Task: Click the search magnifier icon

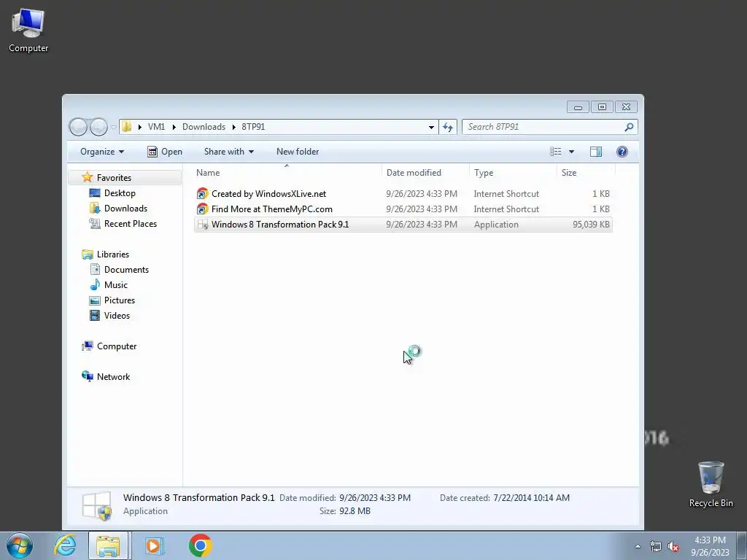Action: (x=629, y=127)
